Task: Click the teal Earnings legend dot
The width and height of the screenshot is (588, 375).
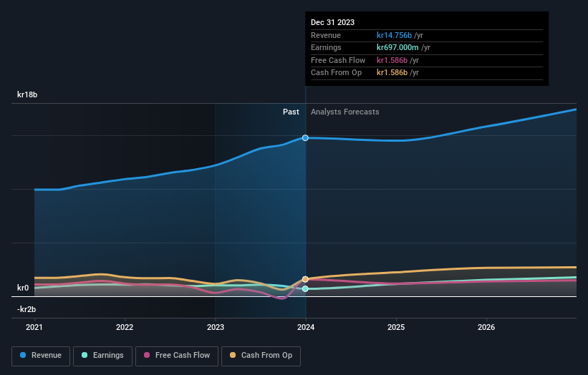Action: click(85, 355)
